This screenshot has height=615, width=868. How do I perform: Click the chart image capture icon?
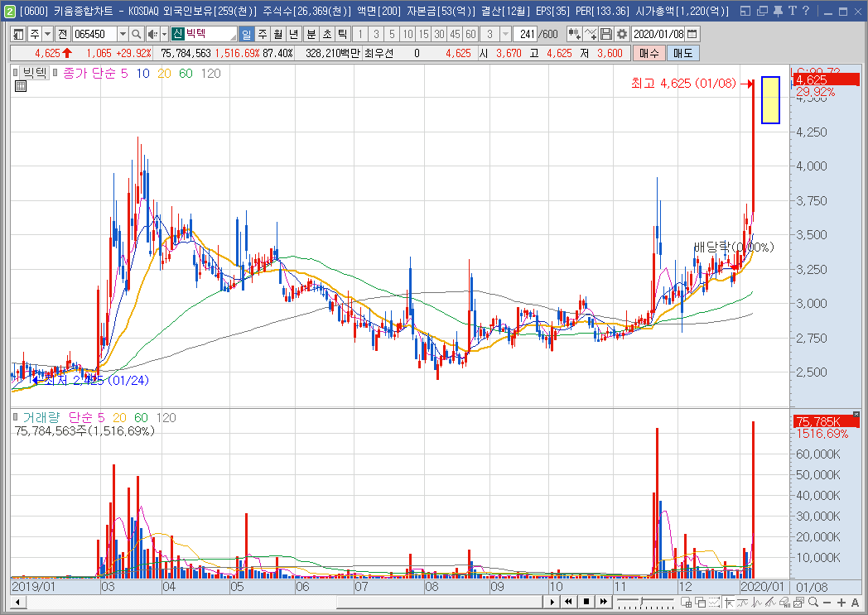tap(798, 603)
